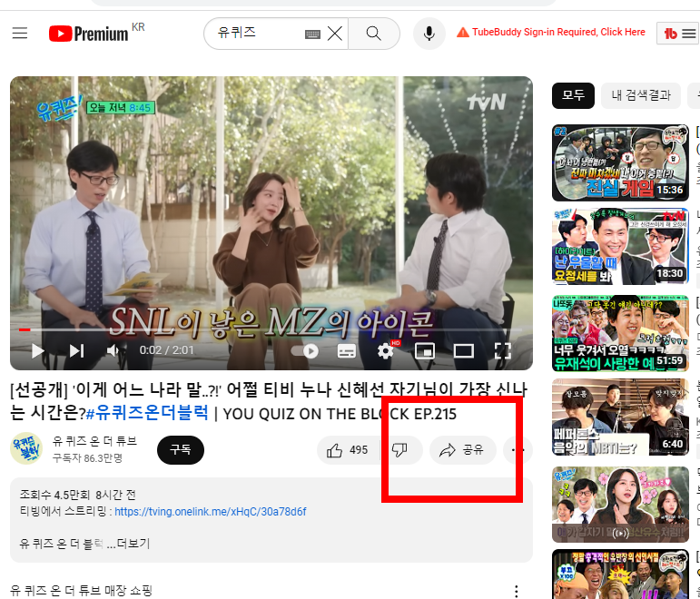The height and width of the screenshot is (599, 700).
Task: Open player settings gear
Action: pyautogui.click(x=386, y=351)
